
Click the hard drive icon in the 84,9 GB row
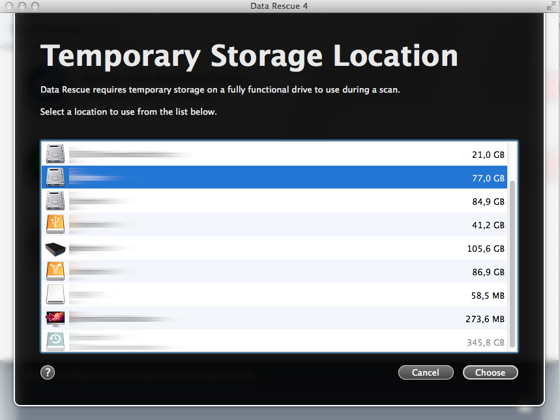tap(55, 201)
